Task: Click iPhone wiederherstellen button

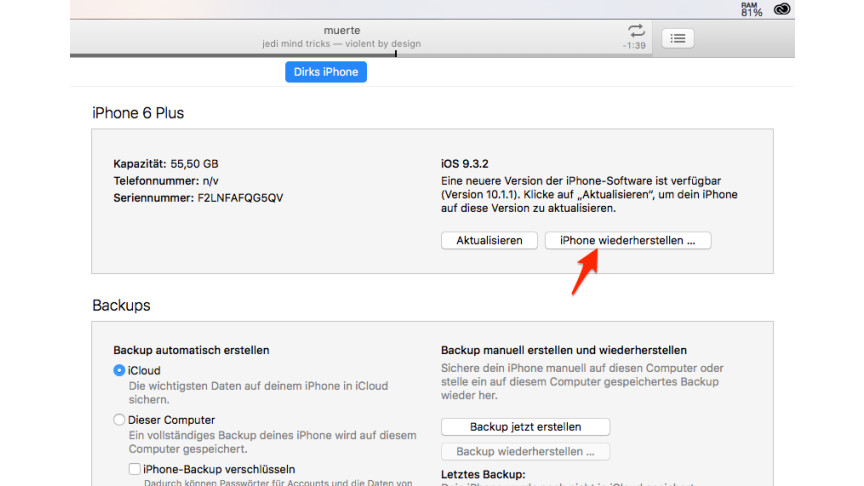Action: click(628, 241)
